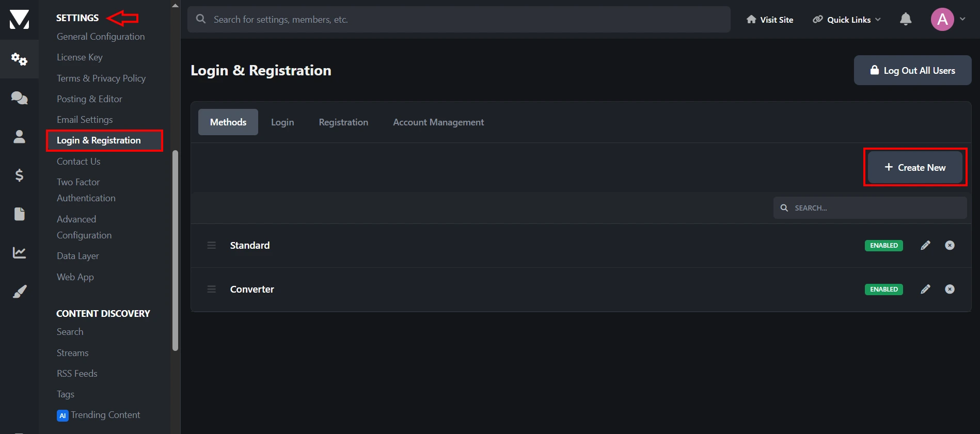Click the house icon beside Visit Site
The width and height of the screenshot is (980, 434).
pyautogui.click(x=751, y=20)
